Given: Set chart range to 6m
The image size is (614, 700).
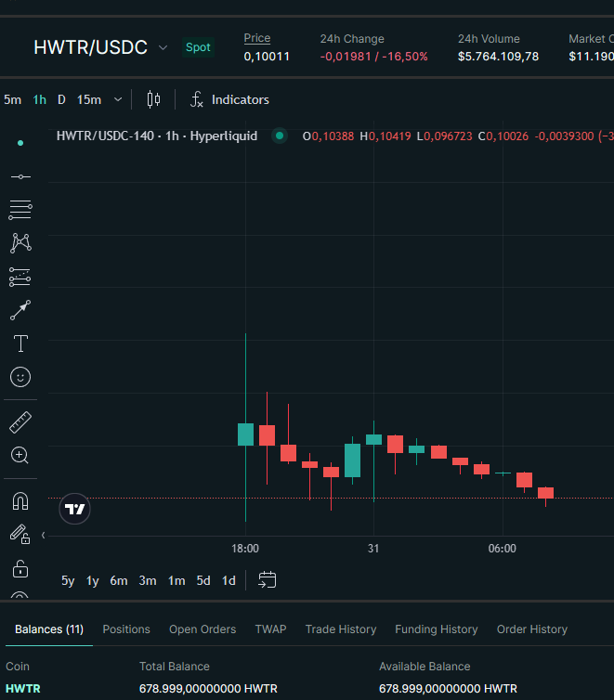Looking at the screenshot, I should [119, 580].
